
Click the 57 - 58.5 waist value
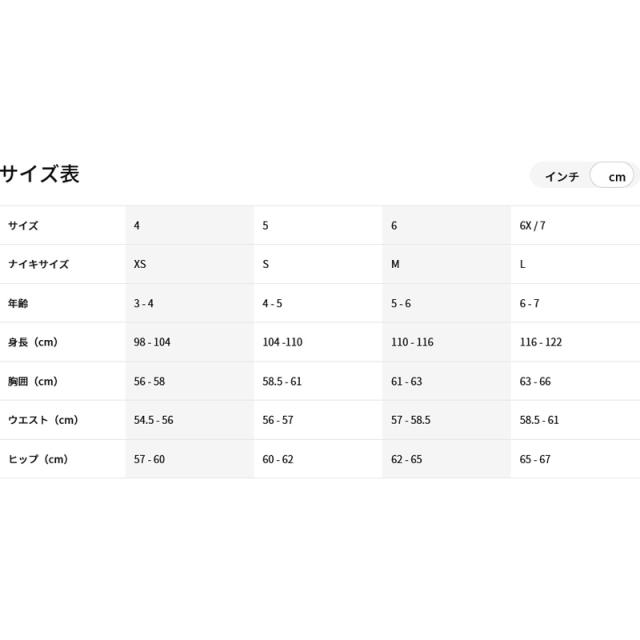411,420
